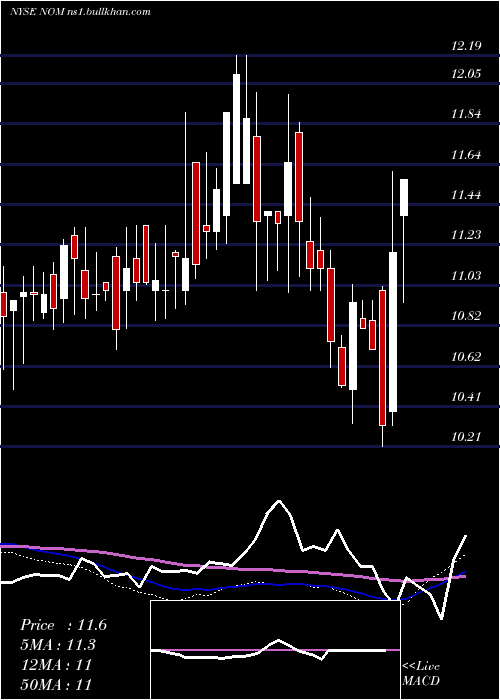Click the 11.23 price axis label

pos(467,234)
